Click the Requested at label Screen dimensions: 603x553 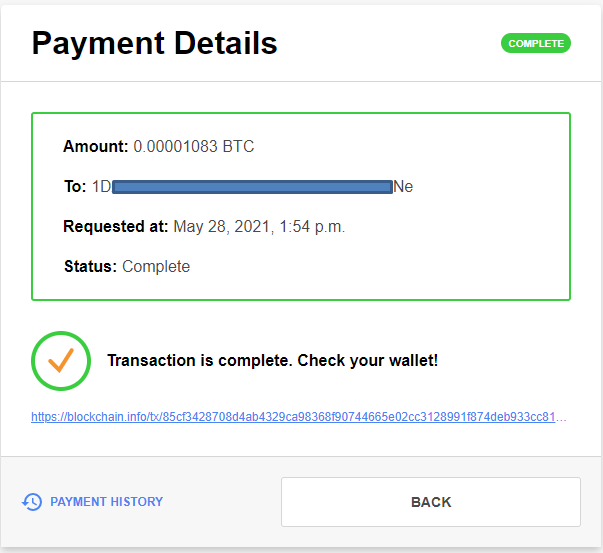coord(115,227)
